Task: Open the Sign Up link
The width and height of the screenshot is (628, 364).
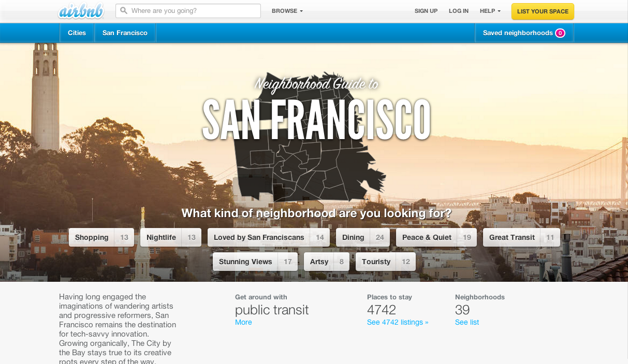Action: pyautogui.click(x=426, y=11)
